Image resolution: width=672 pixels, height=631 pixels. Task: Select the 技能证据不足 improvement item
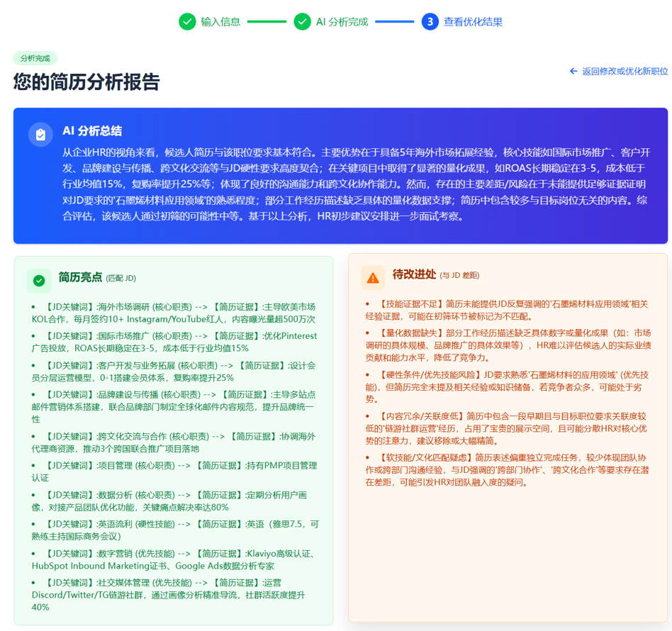[x=508, y=311]
